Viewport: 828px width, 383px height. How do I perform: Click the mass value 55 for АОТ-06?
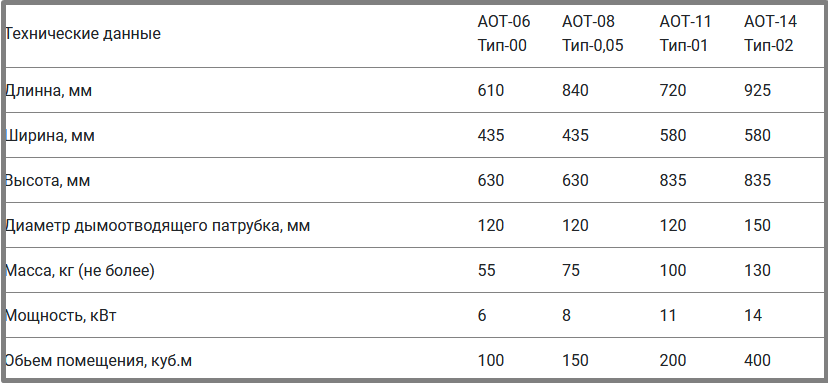(x=486, y=270)
